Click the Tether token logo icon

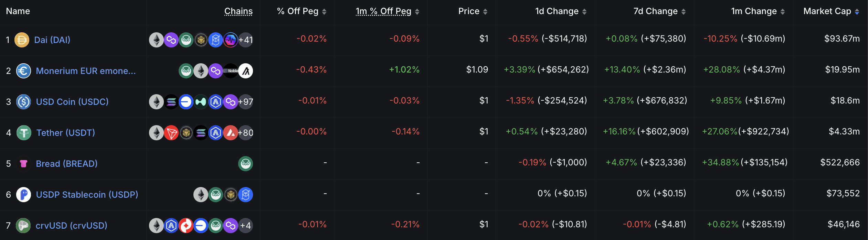point(24,133)
